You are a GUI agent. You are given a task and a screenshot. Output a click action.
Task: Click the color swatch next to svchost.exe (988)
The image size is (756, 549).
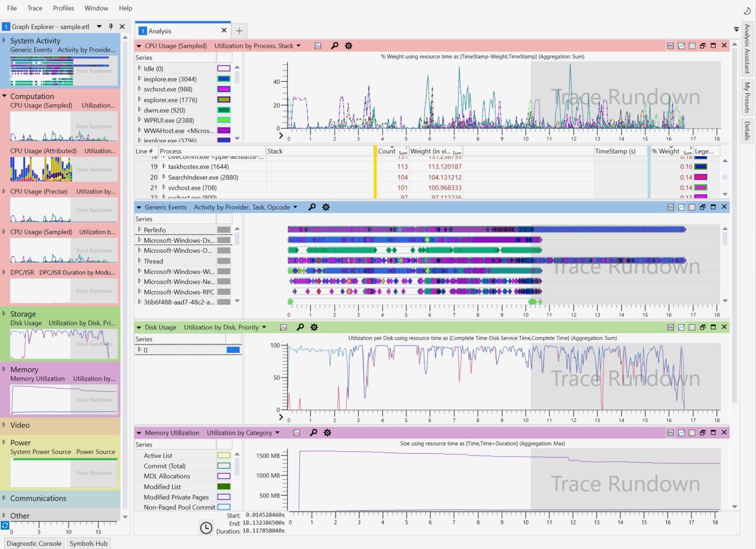tap(224, 89)
